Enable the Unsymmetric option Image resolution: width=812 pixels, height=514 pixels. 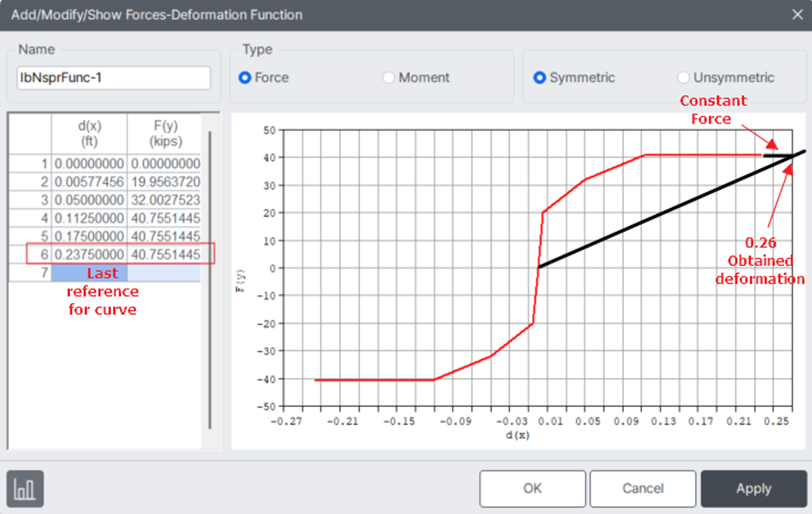click(x=684, y=77)
